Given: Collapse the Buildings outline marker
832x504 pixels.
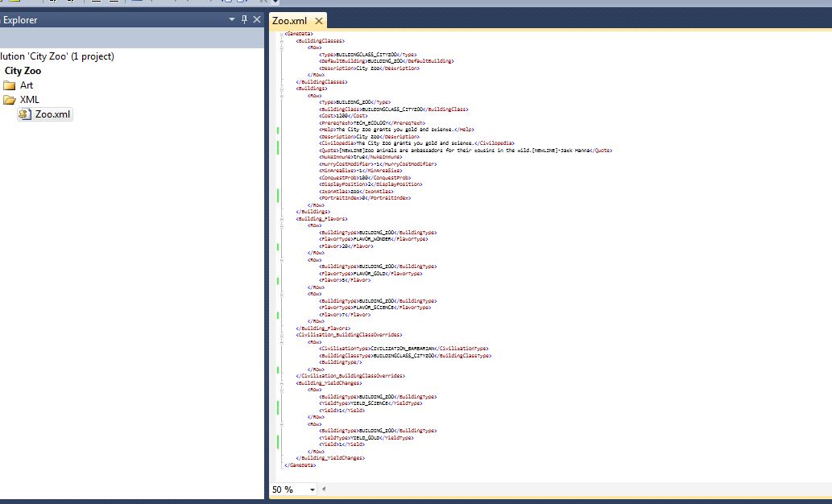Looking at the screenshot, I should (281, 89).
